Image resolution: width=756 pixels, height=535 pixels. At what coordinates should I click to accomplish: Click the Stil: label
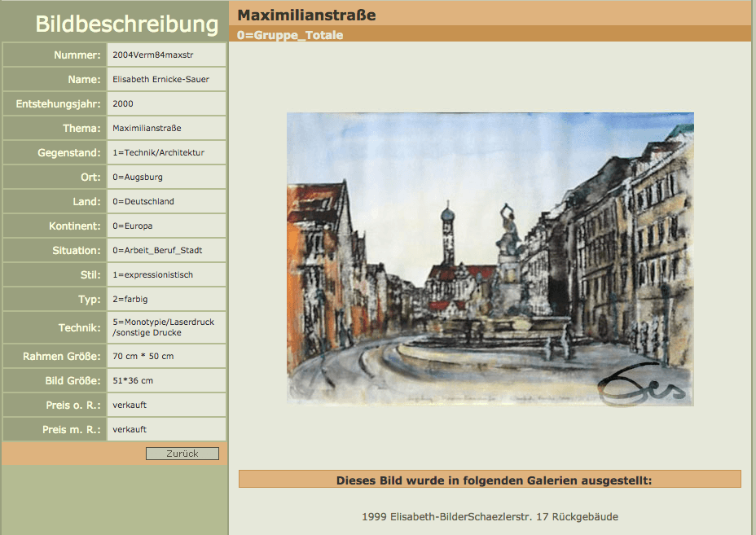(90, 274)
